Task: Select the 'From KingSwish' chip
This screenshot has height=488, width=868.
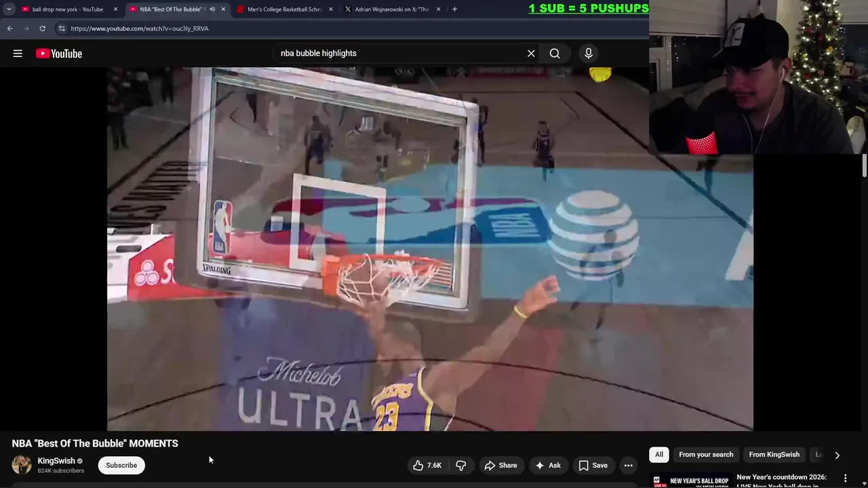Action: (774, 455)
